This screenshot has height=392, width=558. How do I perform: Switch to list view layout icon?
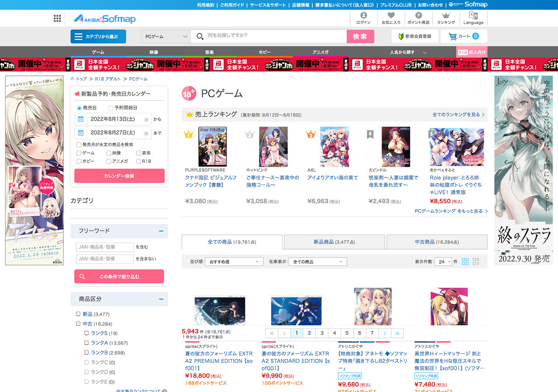point(476,262)
